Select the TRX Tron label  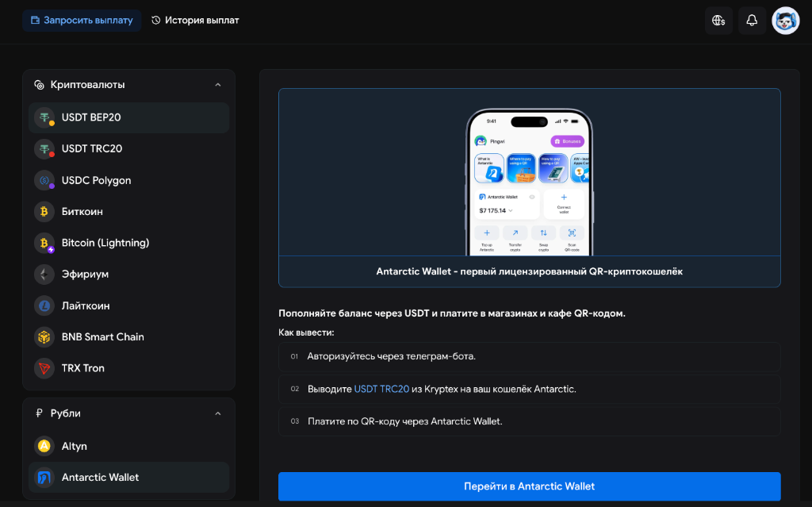tap(82, 368)
